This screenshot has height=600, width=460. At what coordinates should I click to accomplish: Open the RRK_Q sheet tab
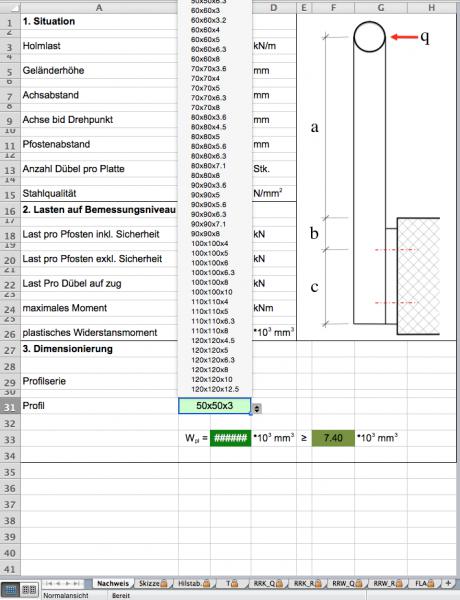pos(269,583)
